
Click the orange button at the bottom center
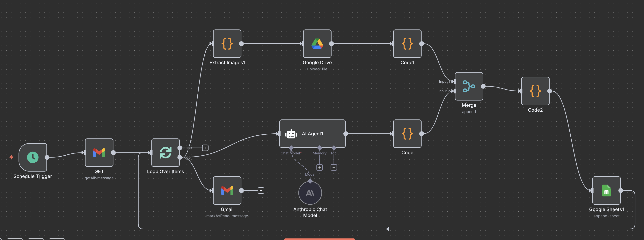click(319, 239)
